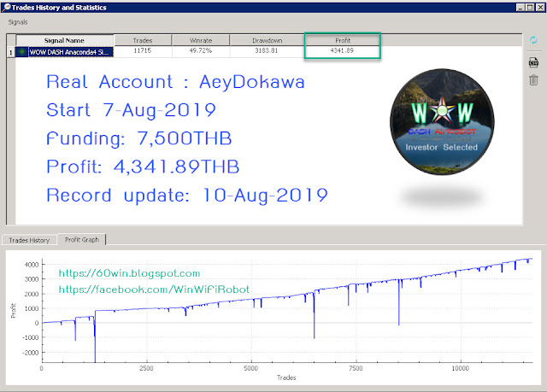Open the Signals menu
The image size is (547, 392).
click(18, 22)
